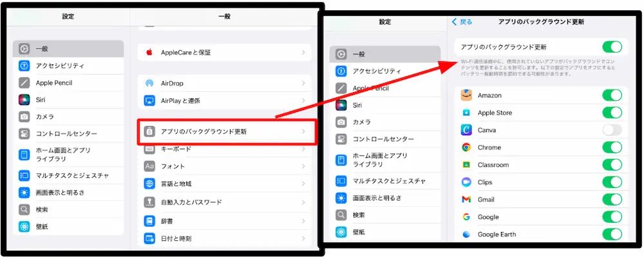Viewport: 644px width, 257px height.
Task: Select カメラ in the background-refresh screen sidebar
Action: tap(385, 122)
